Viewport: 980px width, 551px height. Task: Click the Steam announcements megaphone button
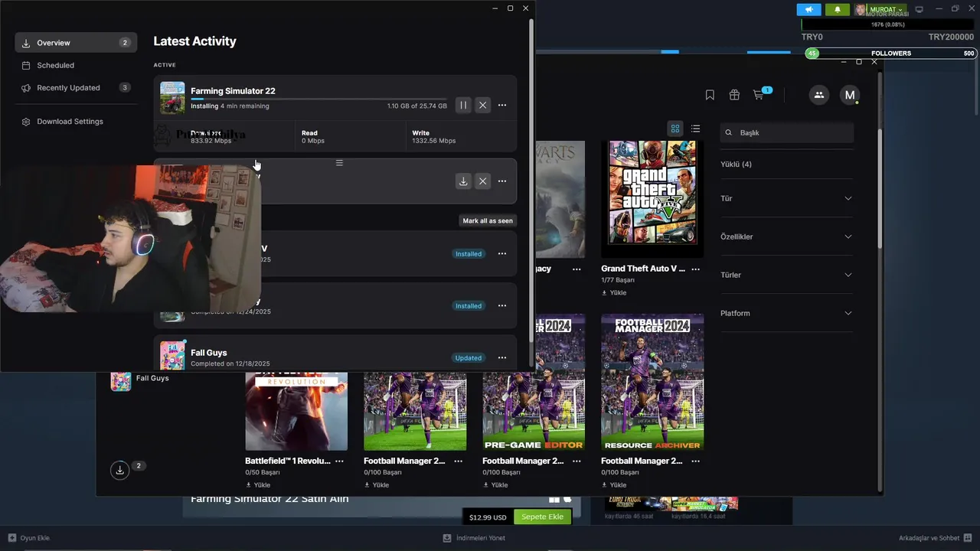point(808,9)
